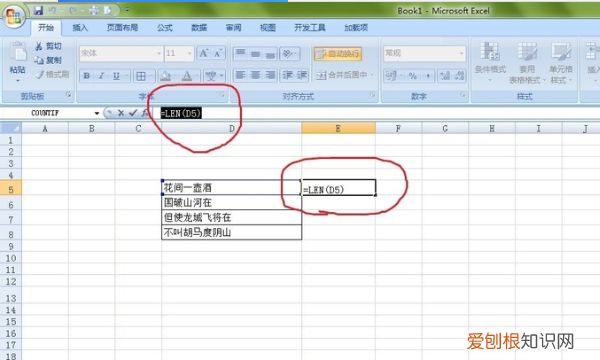Screen dimensions: 600x360
Task: Switch to the 视图 tab
Action: point(267,28)
